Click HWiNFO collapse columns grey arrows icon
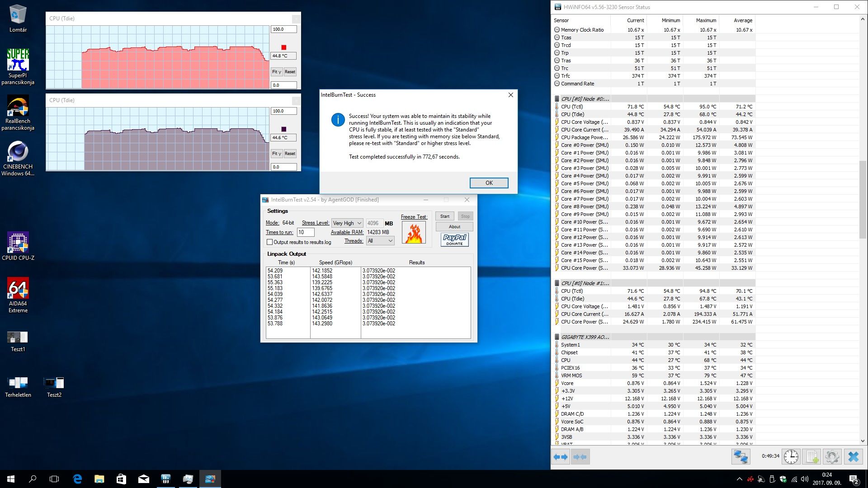868x488 pixels. tap(580, 457)
